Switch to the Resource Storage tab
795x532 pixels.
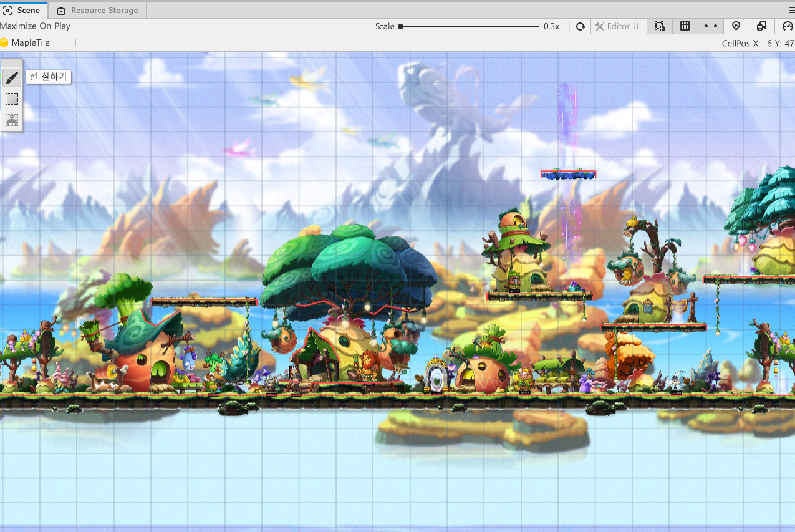click(97, 11)
